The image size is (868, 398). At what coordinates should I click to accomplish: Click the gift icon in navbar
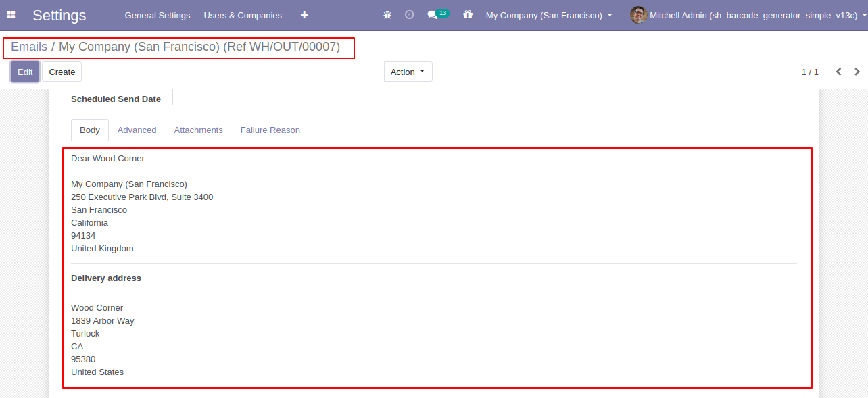pos(468,15)
